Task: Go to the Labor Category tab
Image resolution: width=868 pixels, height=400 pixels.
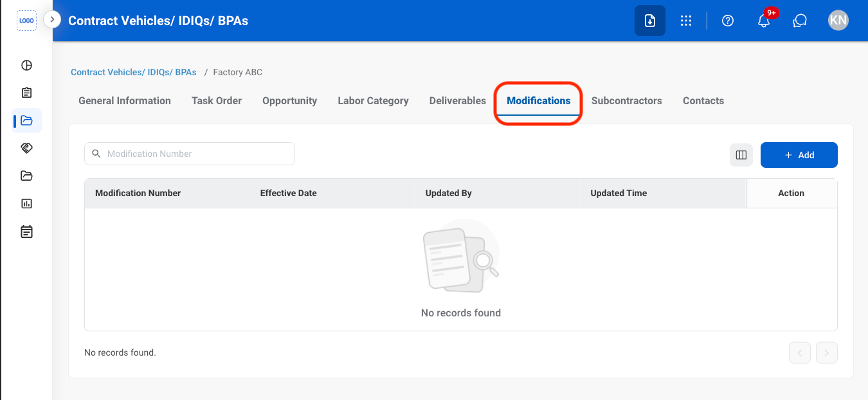Action: pos(373,101)
